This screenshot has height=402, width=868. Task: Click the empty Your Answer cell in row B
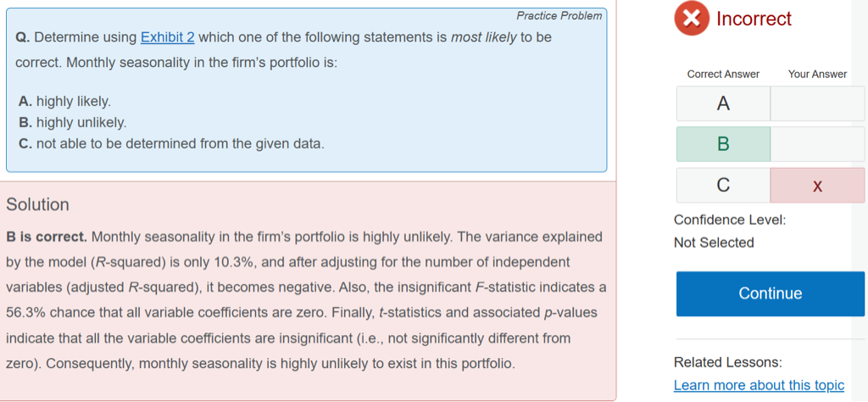click(x=816, y=144)
